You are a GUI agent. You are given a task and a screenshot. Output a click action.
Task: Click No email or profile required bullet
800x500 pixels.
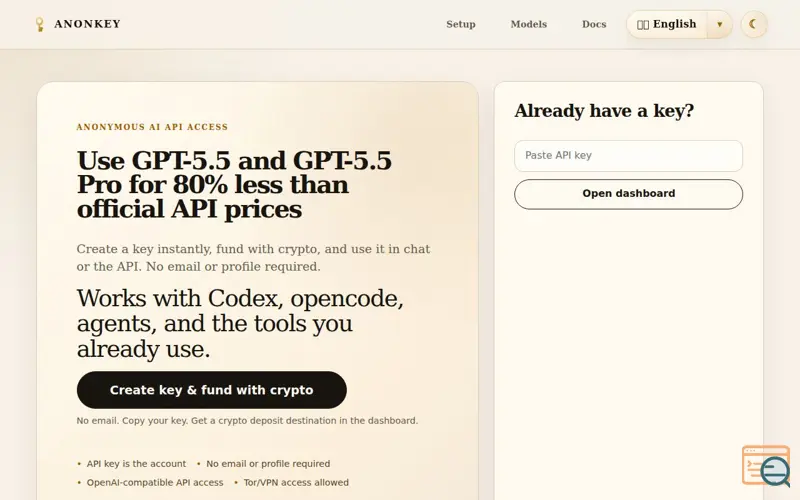[x=268, y=464]
